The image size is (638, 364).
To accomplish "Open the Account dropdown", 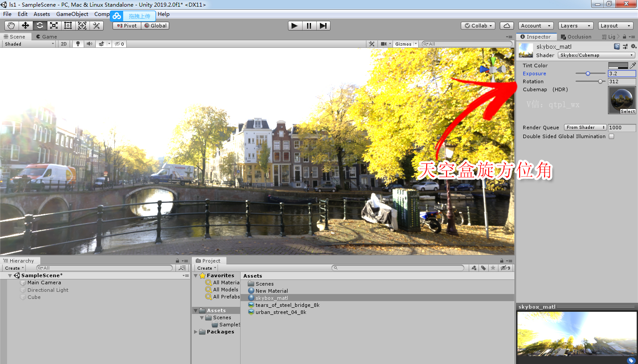I will [x=536, y=26].
